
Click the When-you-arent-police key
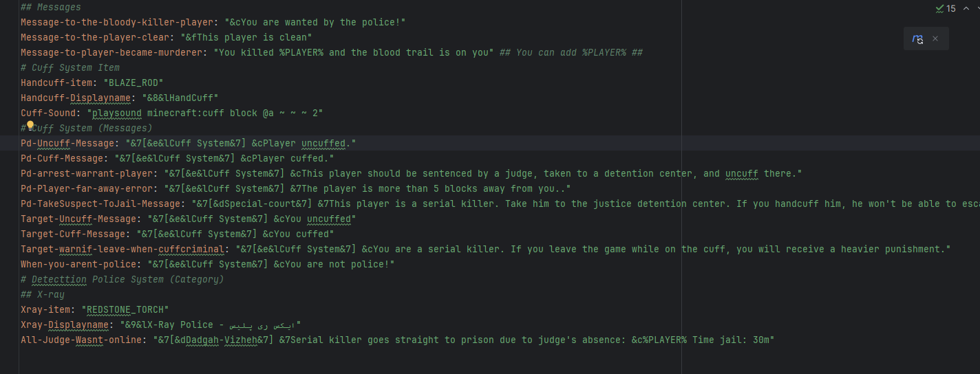pos(78,264)
